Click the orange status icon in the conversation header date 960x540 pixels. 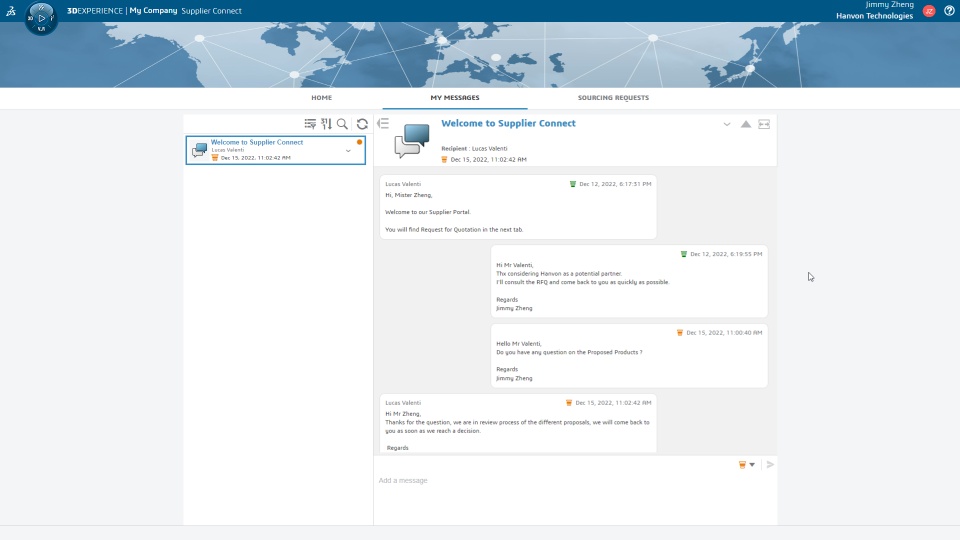444,160
